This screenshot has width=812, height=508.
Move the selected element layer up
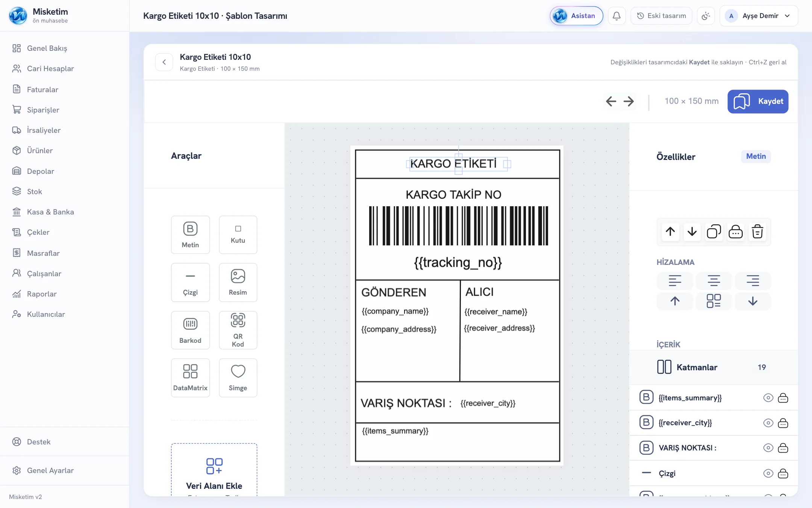coord(670,232)
